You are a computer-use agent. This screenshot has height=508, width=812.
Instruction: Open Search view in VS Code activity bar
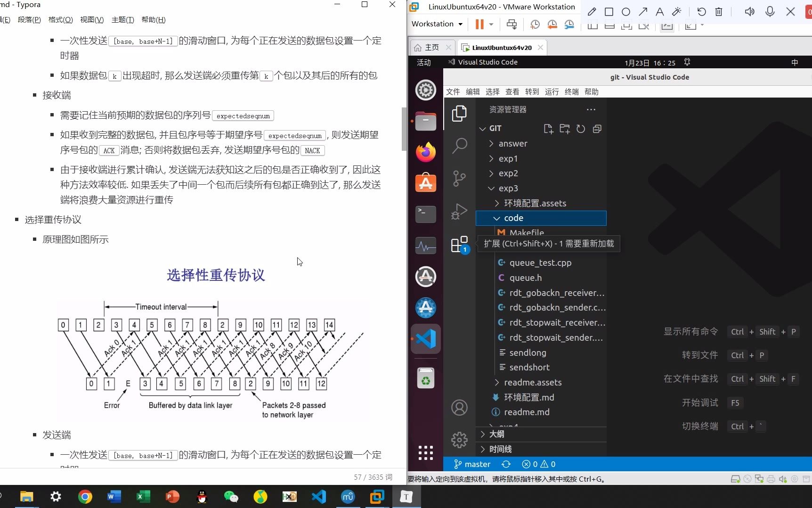point(460,146)
